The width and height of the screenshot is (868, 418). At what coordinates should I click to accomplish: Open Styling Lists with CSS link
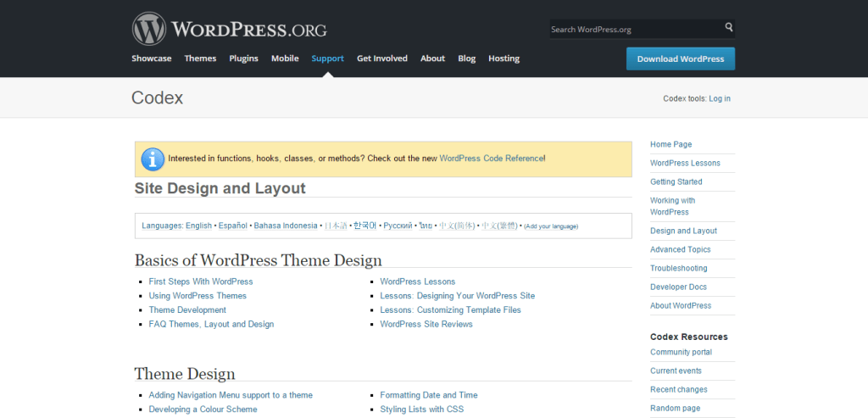point(422,410)
